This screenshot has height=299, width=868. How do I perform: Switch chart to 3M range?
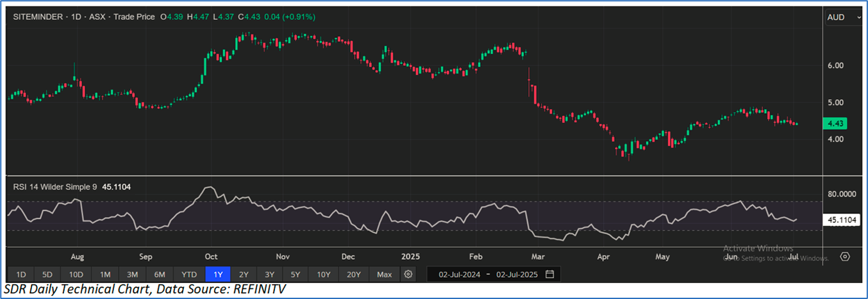click(133, 275)
